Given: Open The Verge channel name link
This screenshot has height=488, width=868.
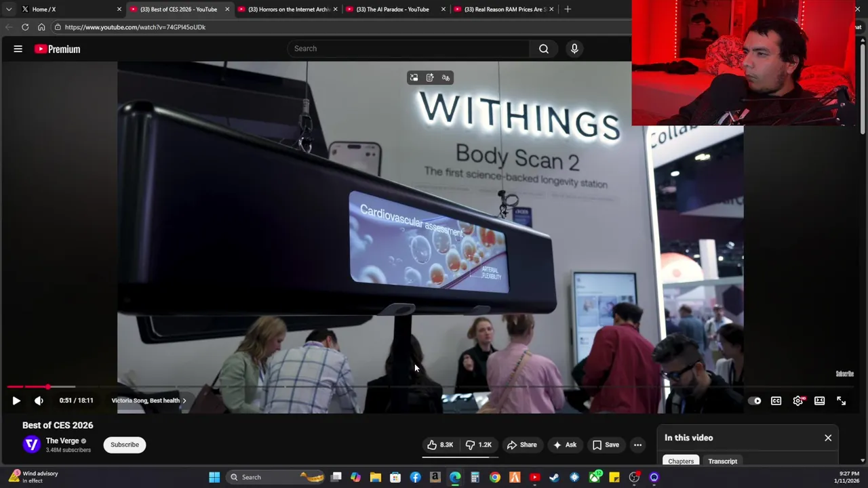Looking at the screenshot, I should point(62,441).
